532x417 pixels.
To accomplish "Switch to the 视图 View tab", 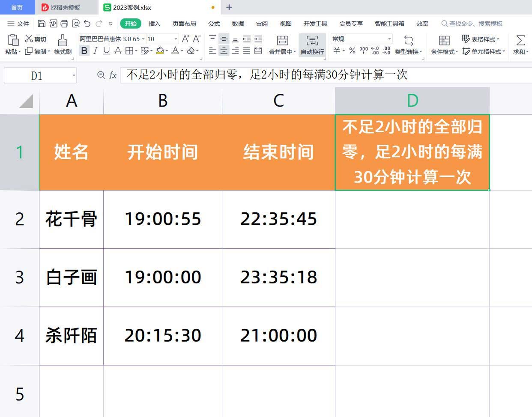I will tap(285, 24).
